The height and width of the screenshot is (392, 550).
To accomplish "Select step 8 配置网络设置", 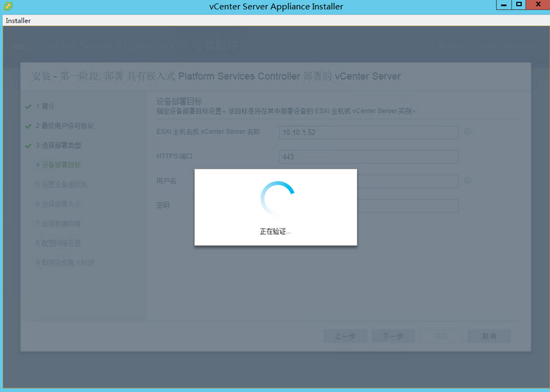I will [58, 243].
